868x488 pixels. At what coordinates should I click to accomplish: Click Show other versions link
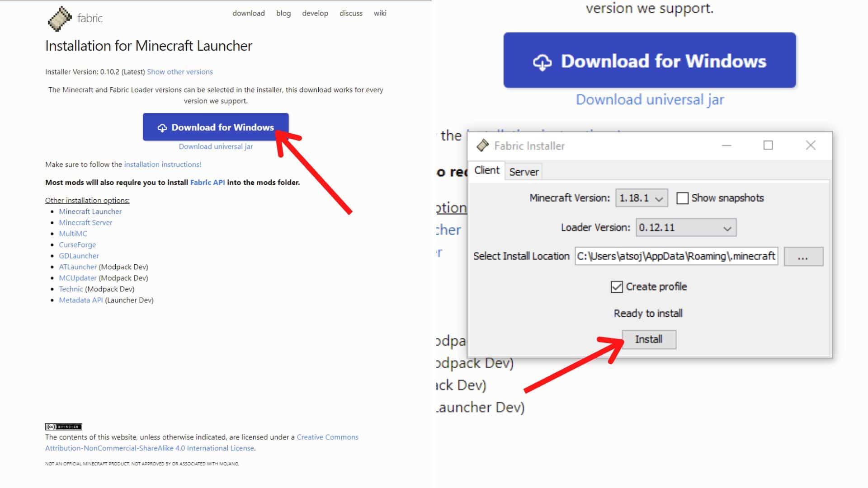180,72
